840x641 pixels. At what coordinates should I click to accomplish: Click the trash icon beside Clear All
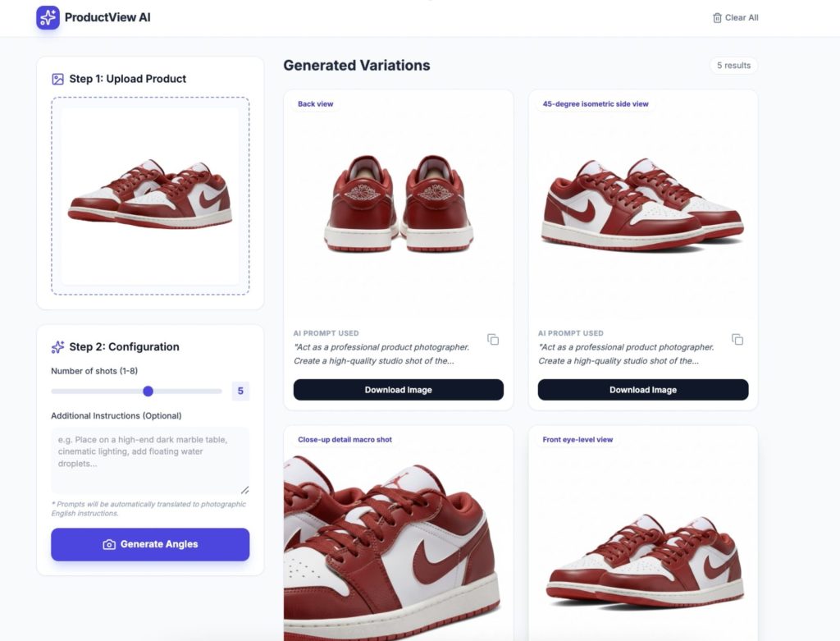[x=717, y=17]
